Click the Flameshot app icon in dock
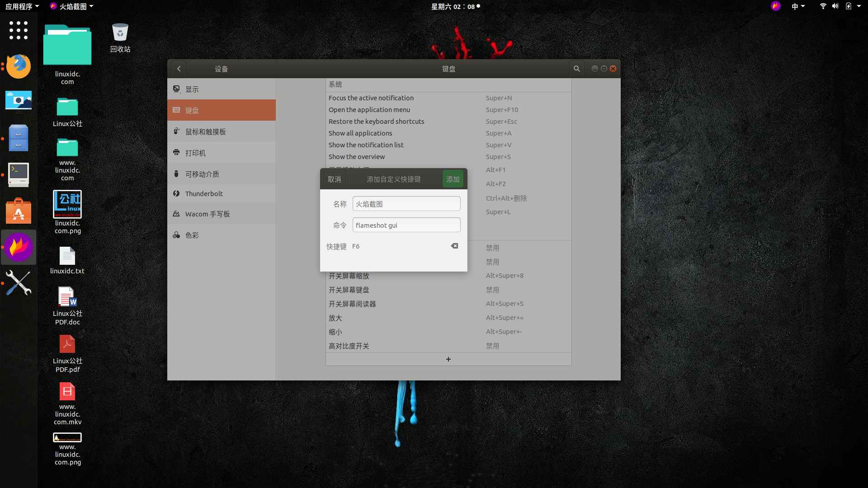Image resolution: width=868 pixels, height=488 pixels. pyautogui.click(x=19, y=246)
